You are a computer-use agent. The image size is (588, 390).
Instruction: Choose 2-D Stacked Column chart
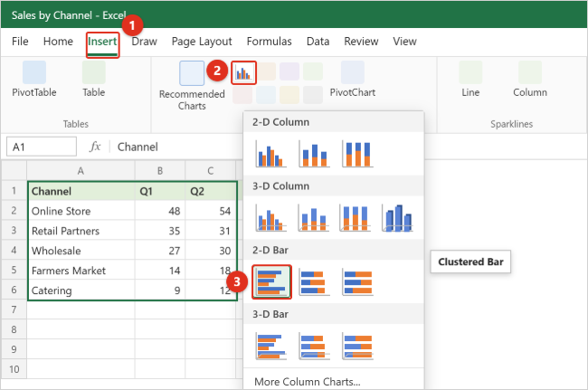pos(314,153)
